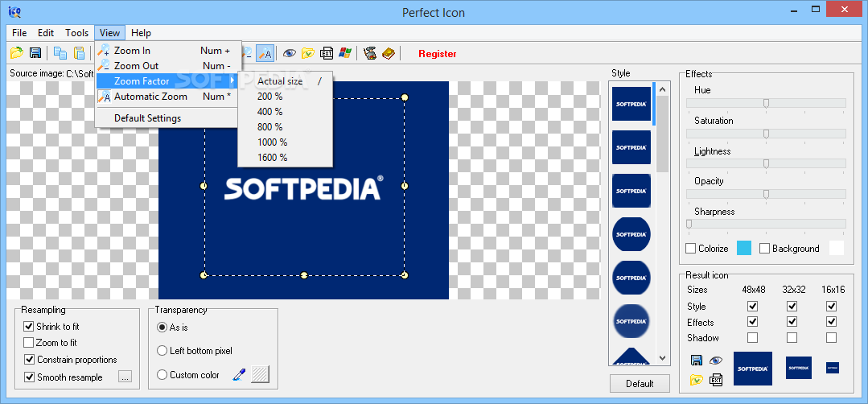Click the Windows flag toolbar icon
The height and width of the screenshot is (404, 868).
[345, 53]
